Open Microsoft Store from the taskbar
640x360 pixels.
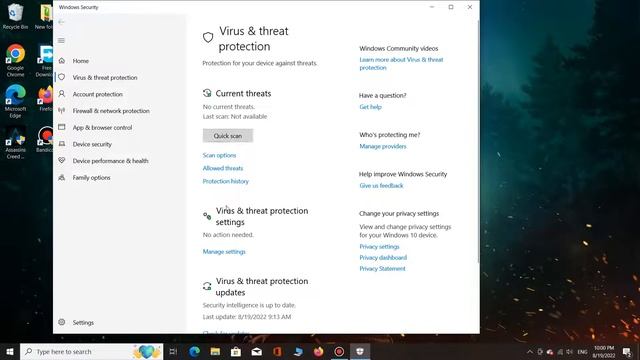click(236, 351)
